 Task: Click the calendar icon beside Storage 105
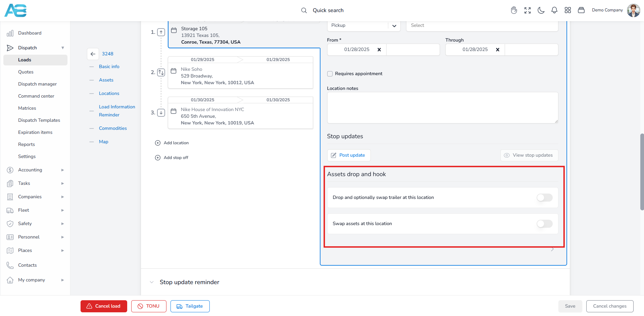point(174,30)
